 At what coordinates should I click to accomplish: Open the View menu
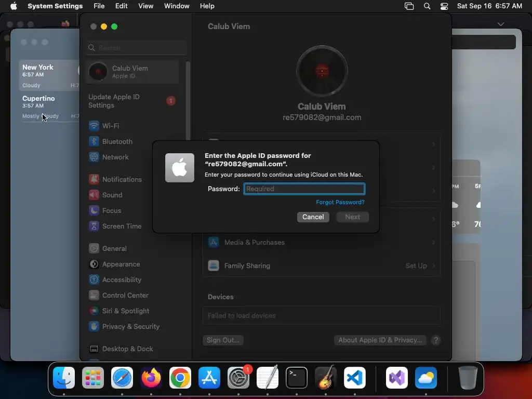[145, 6]
